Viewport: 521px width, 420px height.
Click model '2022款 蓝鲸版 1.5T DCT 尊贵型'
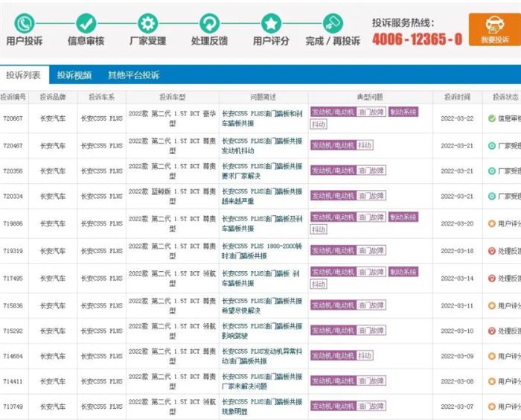173,196
